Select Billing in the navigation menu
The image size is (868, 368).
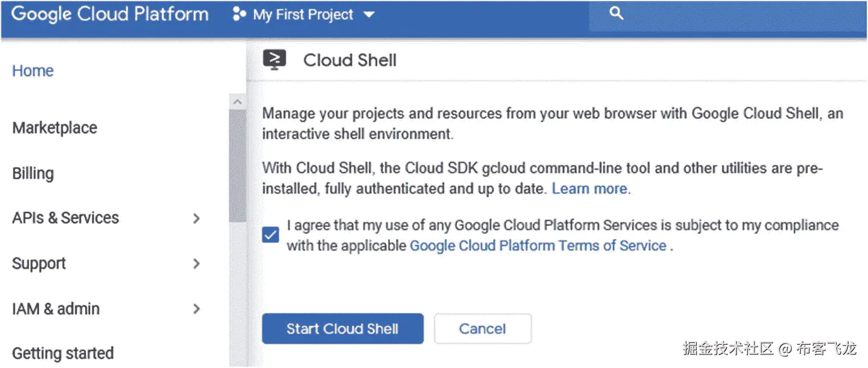[x=33, y=174]
